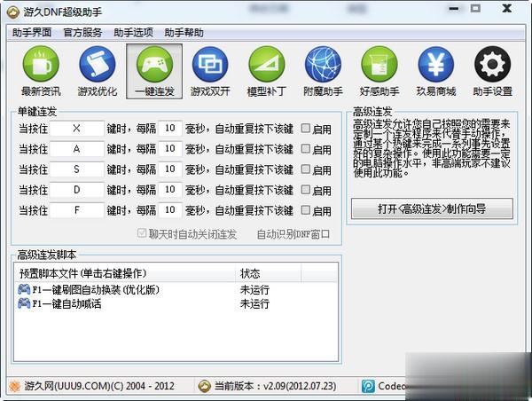The width and height of the screenshot is (532, 401).
Task: Open the 助手选项 menu
Action: 133,33
